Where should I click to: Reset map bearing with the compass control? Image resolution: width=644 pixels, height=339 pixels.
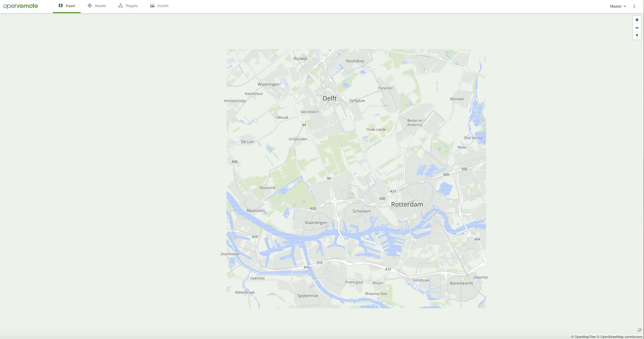636,36
